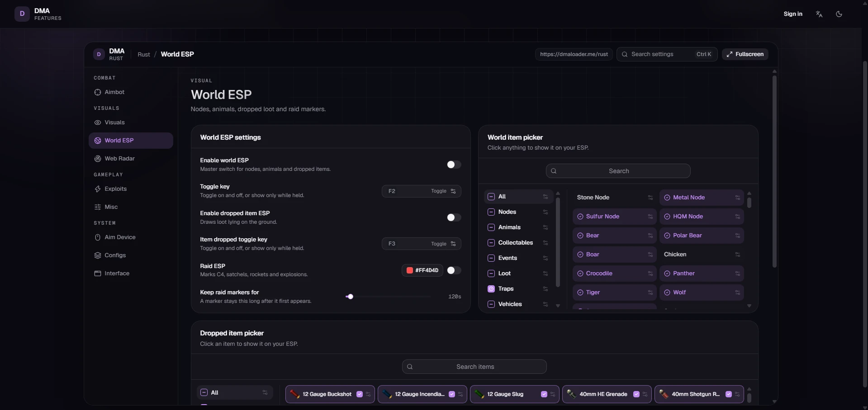Click settings icon on 40mm HE Grenade
This screenshot has width=868, height=410.
click(645, 394)
